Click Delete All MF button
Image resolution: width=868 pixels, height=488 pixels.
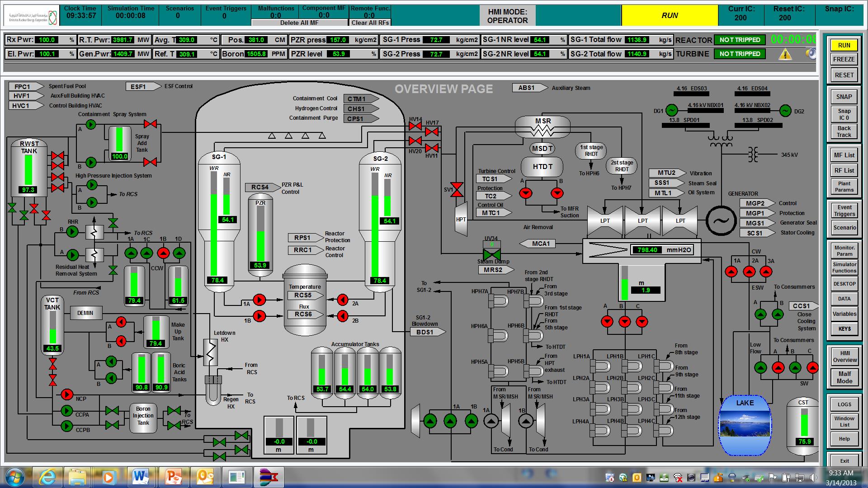(299, 23)
